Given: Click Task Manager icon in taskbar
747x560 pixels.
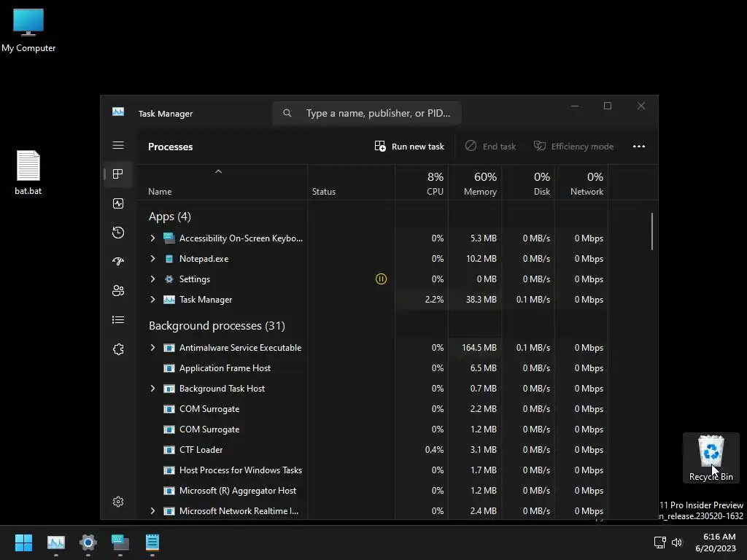Looking at the screenshot, I should pos(55,542).
